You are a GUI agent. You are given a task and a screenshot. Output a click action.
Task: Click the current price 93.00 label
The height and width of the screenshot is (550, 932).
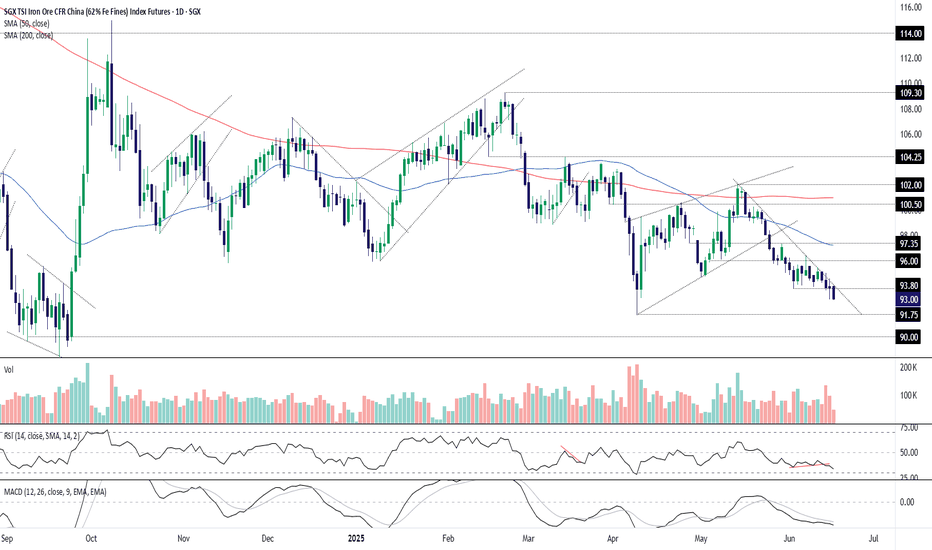911,300
